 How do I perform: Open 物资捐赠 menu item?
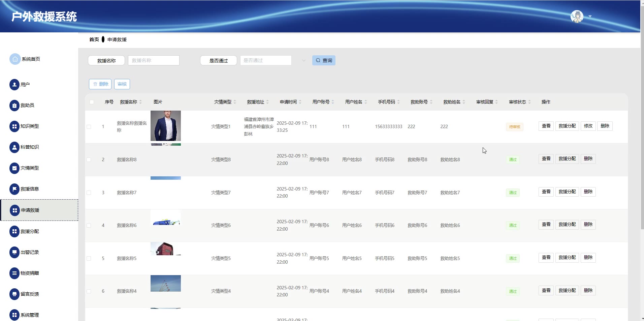30,273
